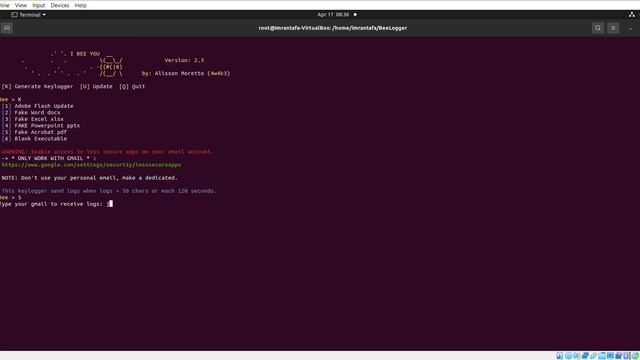The width and height of the screenshot is (640, 360).
Task: Open the Help menu
Action: (x=80, y=5)
